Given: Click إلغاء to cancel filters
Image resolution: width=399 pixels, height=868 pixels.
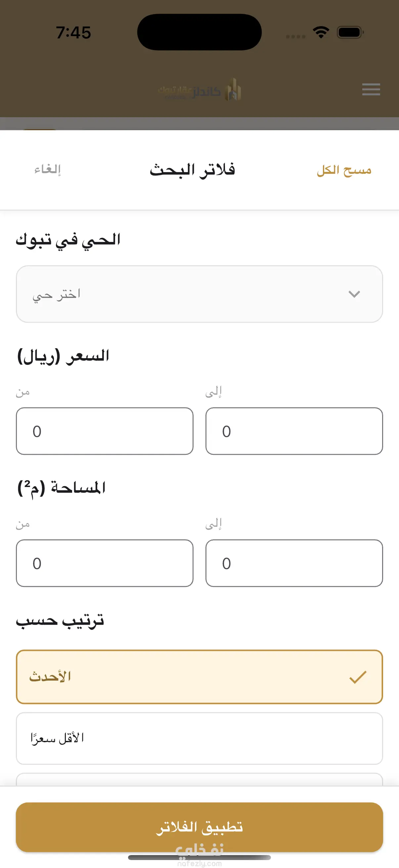Looking at the screenshot, I should point(47,169).
